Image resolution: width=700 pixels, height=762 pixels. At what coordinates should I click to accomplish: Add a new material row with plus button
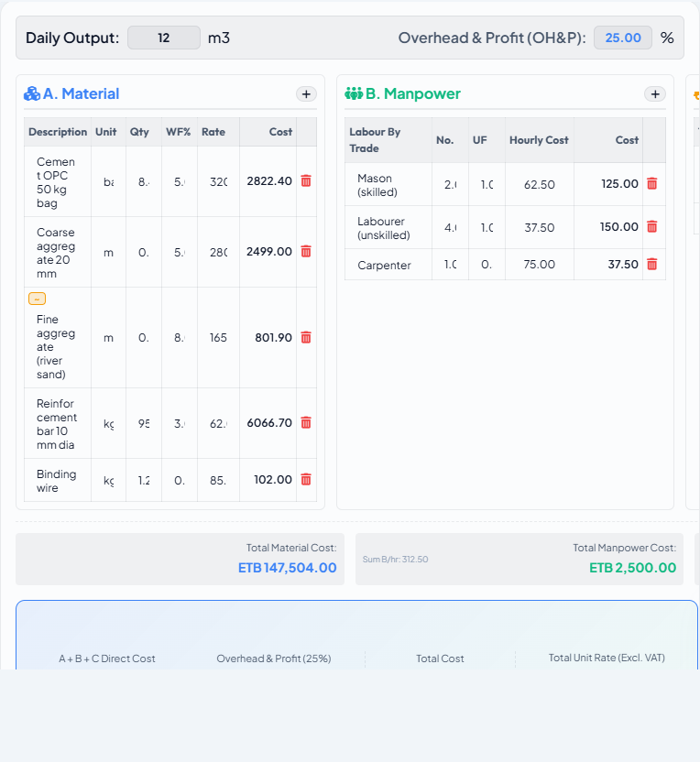[306, 93]
